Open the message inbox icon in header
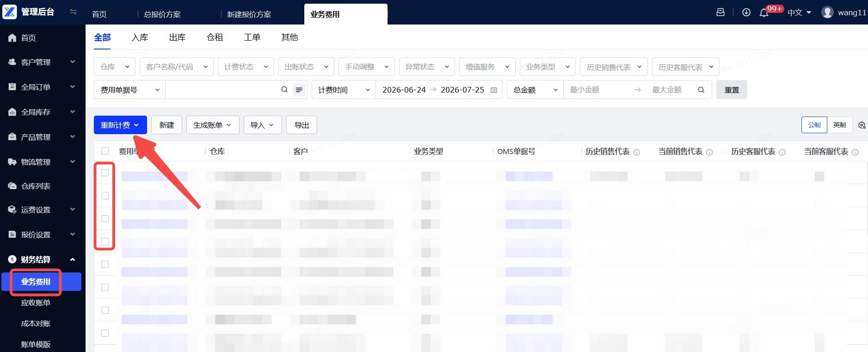Screen dimensions: 868x352 [x=720, y=12]
